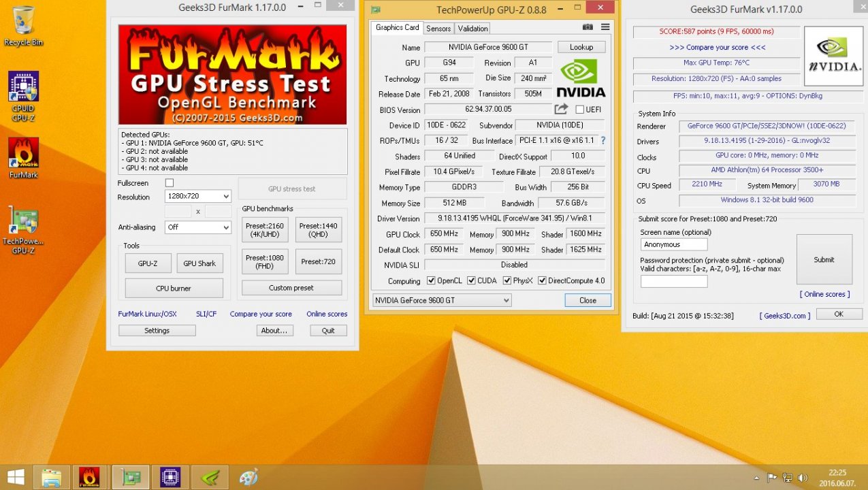Screen dimensions: 868x490
Task: Submit score with Submit button
Action: [824, 259]
